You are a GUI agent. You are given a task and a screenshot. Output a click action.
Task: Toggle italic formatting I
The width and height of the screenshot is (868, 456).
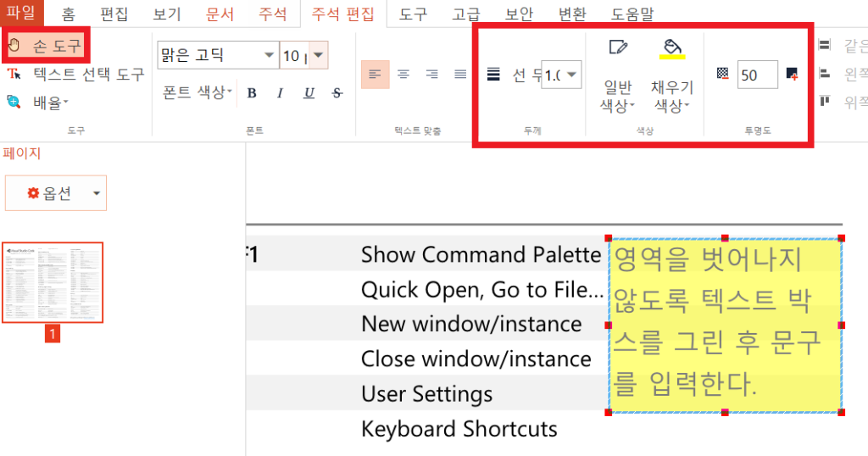(x=280, y=93)
